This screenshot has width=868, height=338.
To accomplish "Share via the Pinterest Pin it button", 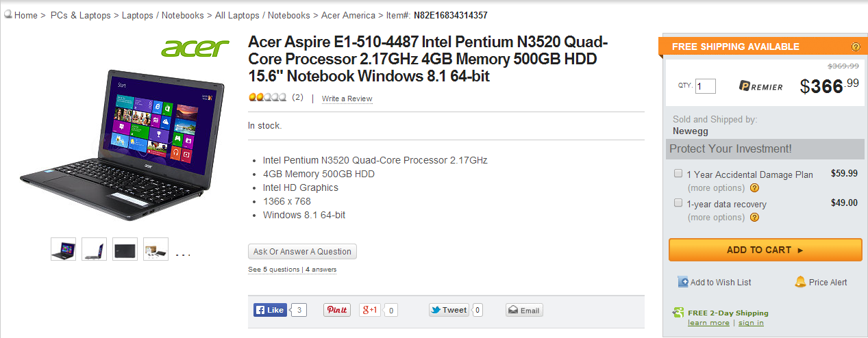I will [336, 310].
